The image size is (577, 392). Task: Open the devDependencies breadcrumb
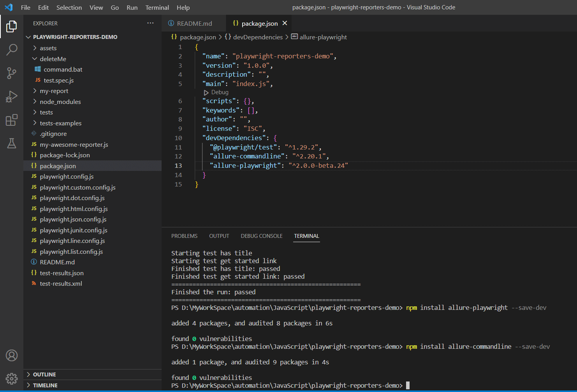click(257, 37)
